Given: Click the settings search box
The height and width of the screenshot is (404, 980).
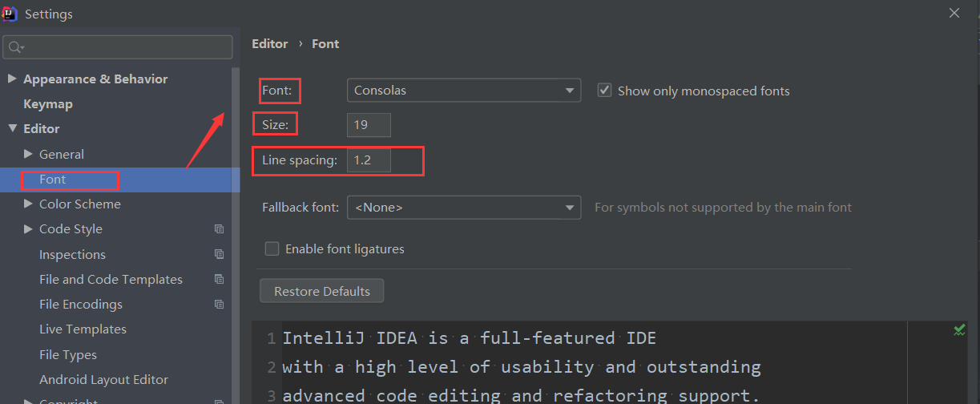Looking at the screenshot, I should pos(118,47).
